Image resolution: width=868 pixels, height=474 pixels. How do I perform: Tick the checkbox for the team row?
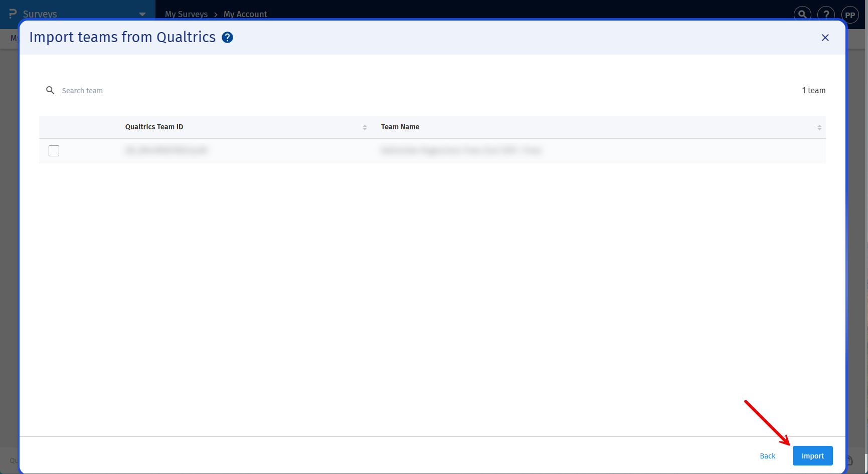54,151
